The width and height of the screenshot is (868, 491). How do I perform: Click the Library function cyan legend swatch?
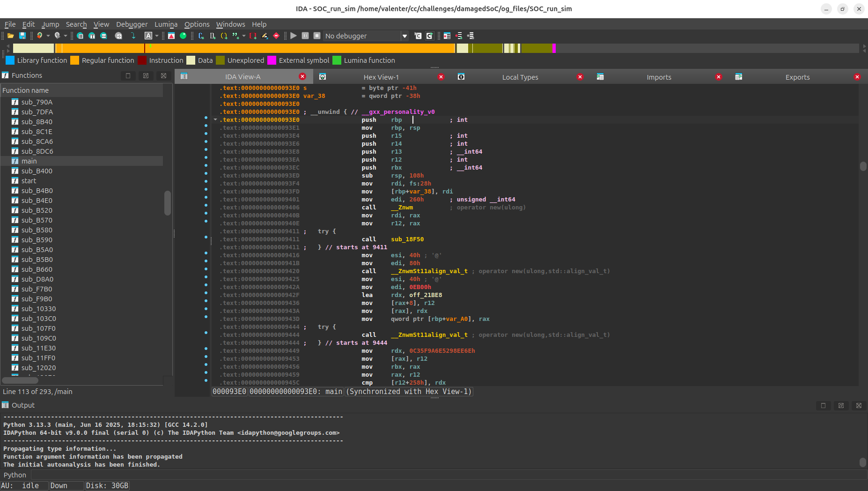(10, 60)
